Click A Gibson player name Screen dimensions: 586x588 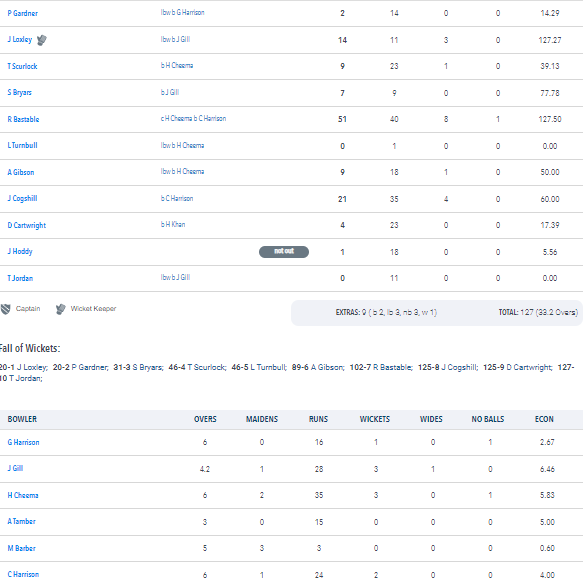pyautogui.click(x=21, y=172)
